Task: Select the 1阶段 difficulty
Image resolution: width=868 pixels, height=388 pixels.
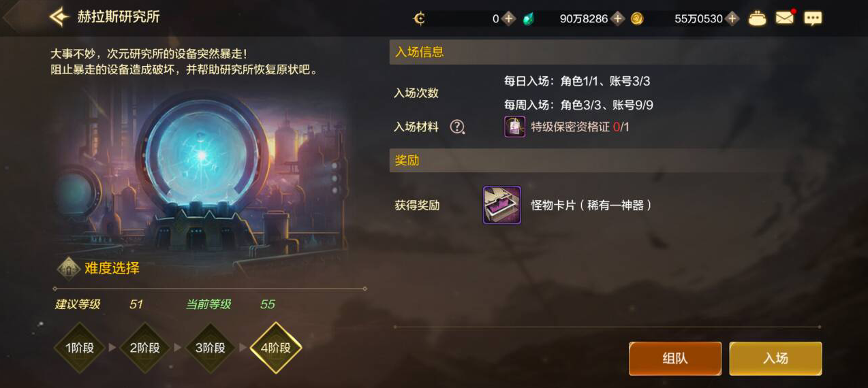Action: click(80, 348)
